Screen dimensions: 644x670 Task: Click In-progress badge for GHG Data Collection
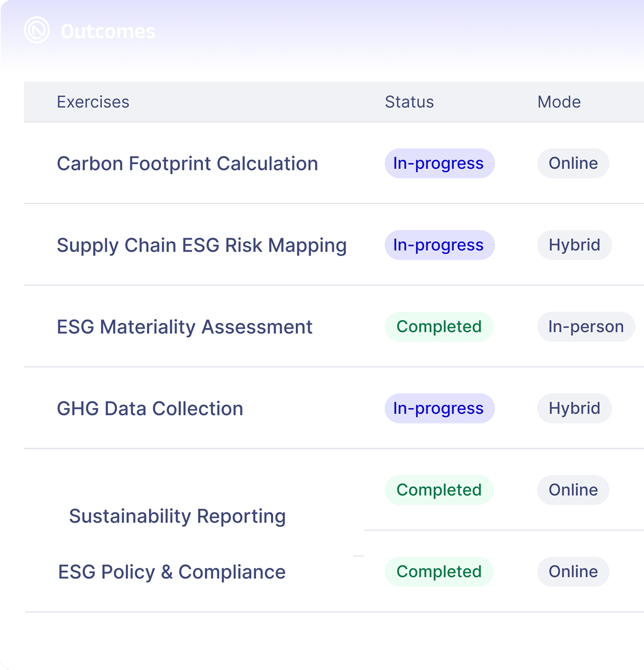pos(440,409)
